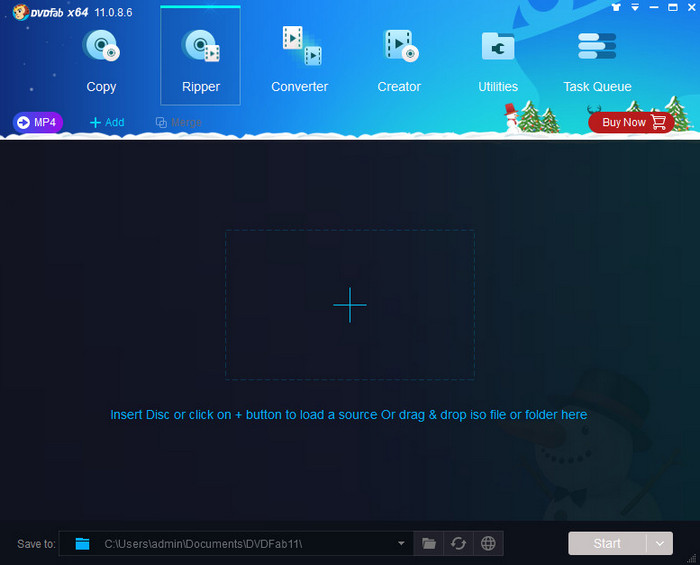The image size is (700, 565).
Task: Open the Utilities module
Action: (498, 61)
